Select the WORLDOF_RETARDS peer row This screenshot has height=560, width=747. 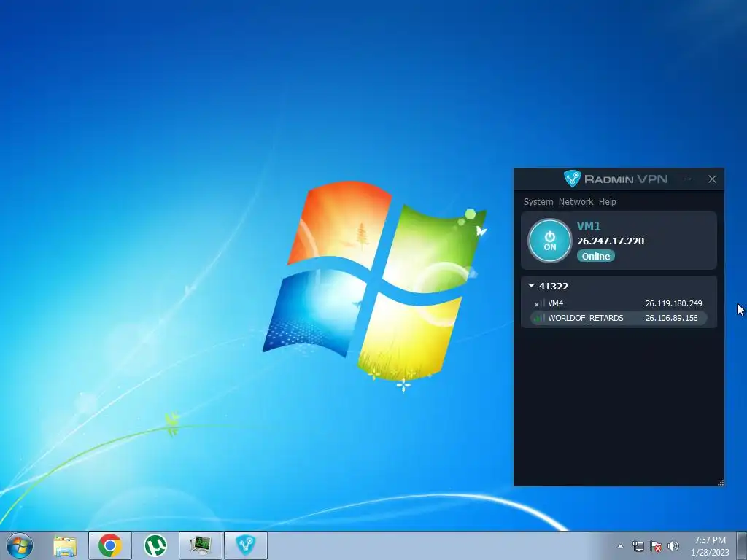(x=619, y=318)
